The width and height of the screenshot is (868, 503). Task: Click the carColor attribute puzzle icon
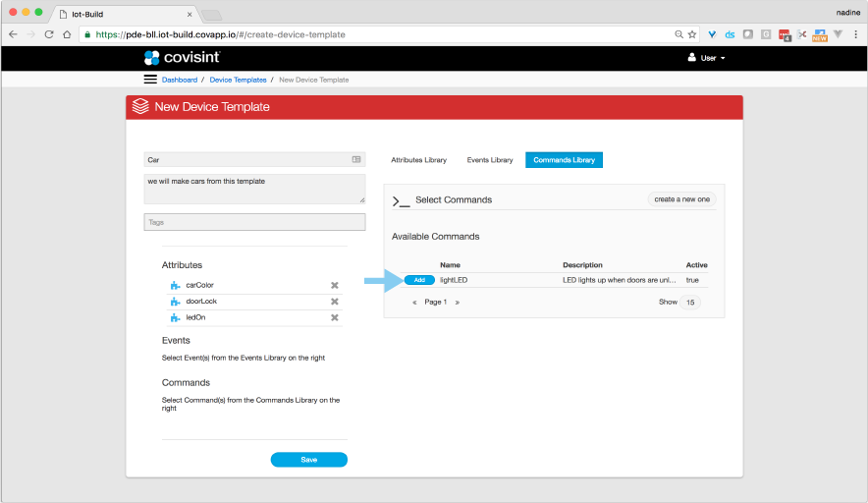(x=176, y=285)
